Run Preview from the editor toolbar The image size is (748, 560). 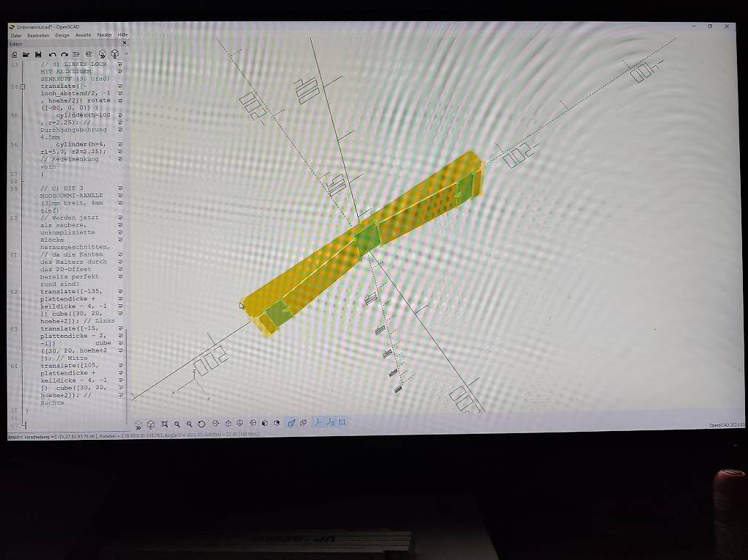[103, 54]
